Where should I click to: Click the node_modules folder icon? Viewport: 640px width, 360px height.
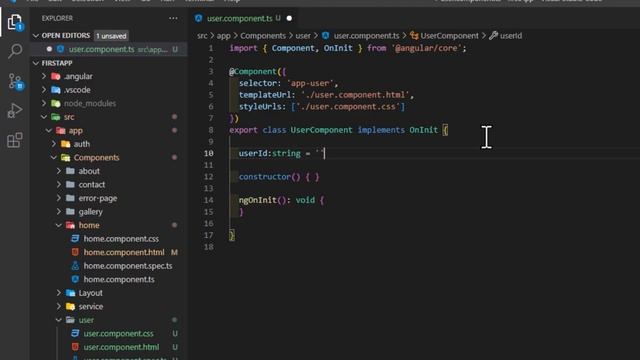click(x=56, y=103)
